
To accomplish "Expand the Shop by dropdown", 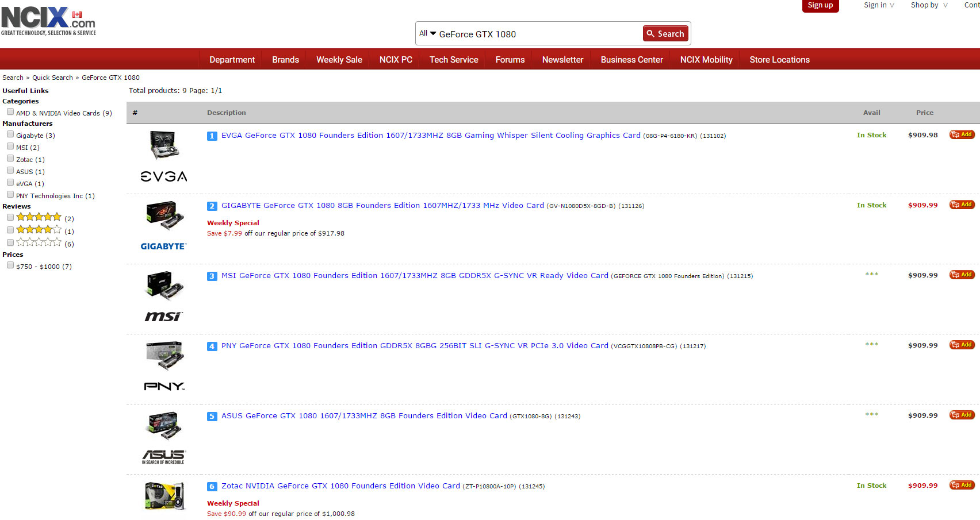I will 928,5.
